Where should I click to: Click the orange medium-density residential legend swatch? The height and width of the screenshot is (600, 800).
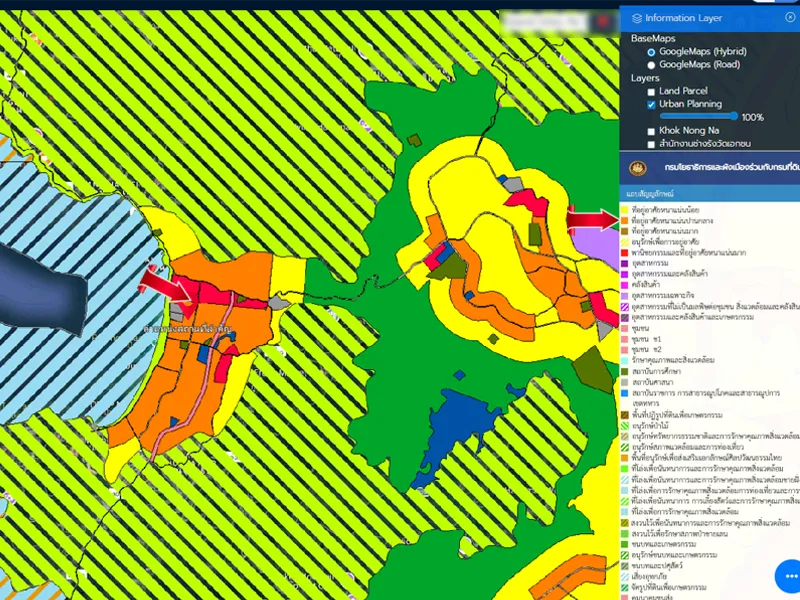point(623,220)
